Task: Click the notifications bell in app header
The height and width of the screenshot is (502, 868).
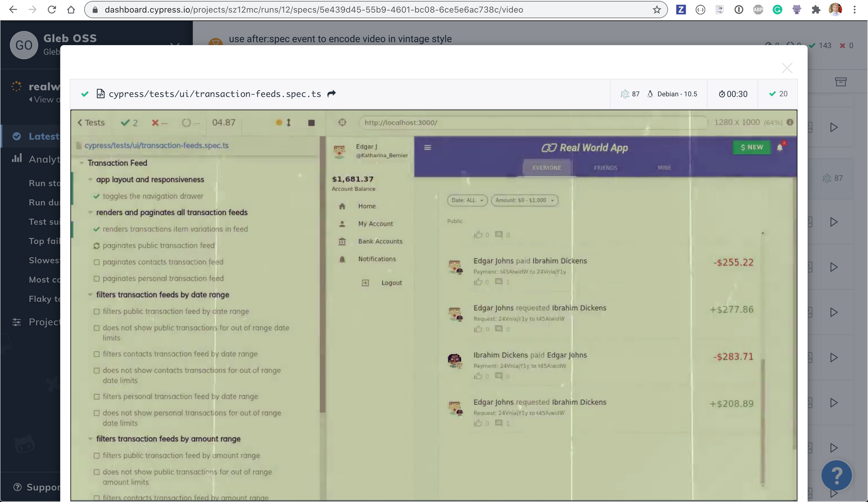Action: [x=779, y=148]
